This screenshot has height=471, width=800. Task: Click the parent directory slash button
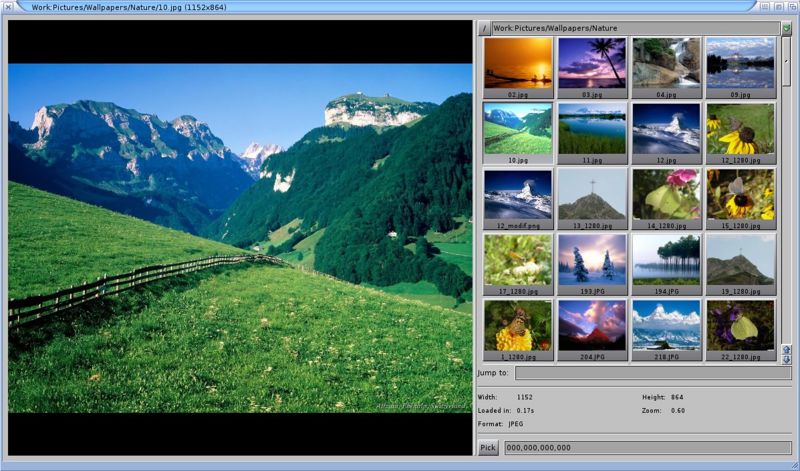pos(484,29)
